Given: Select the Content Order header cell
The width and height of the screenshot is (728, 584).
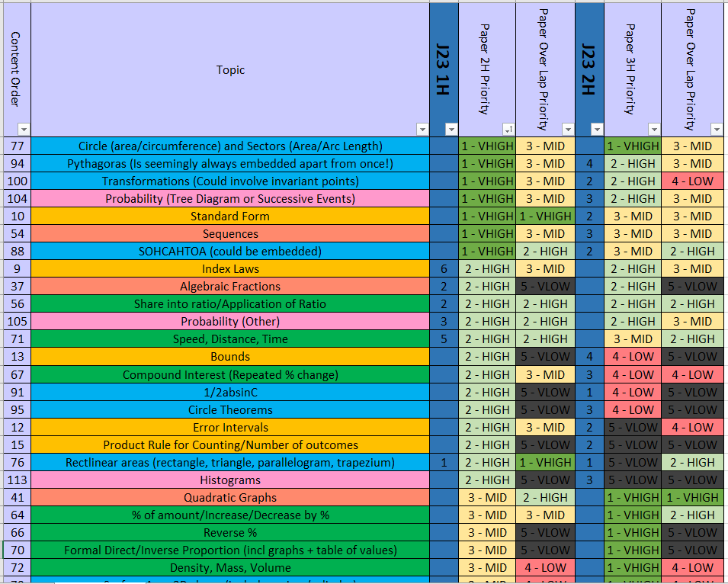Looking at the screenshot, I should coord(17,69).
